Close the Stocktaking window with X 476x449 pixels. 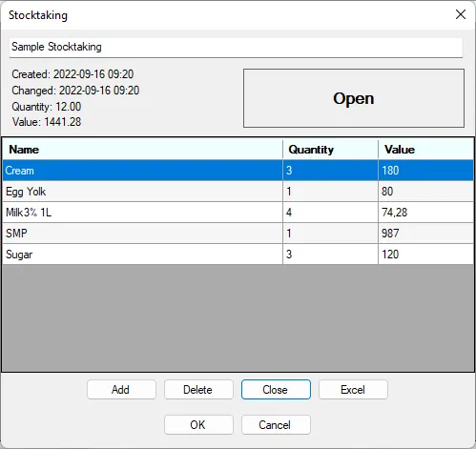tap(461, 14)
